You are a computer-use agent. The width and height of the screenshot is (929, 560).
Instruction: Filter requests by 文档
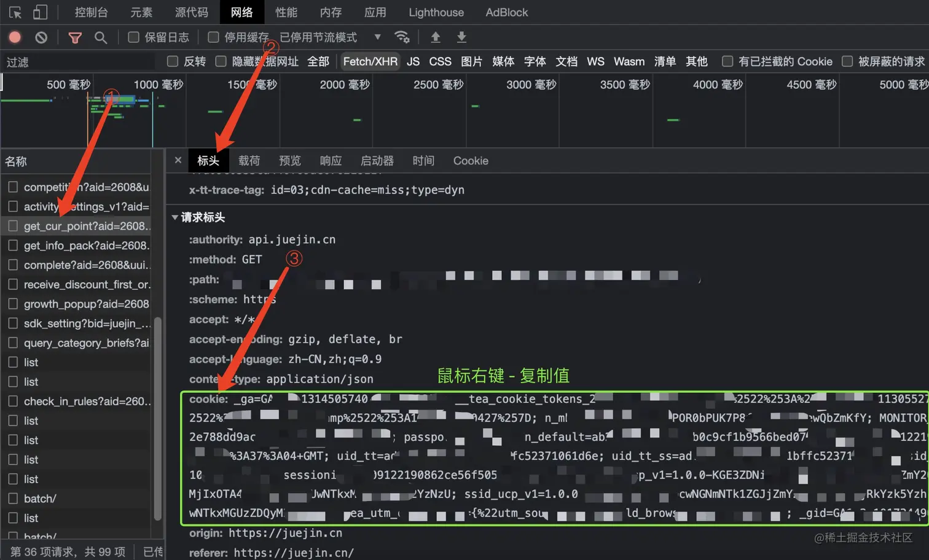(566, 61)
